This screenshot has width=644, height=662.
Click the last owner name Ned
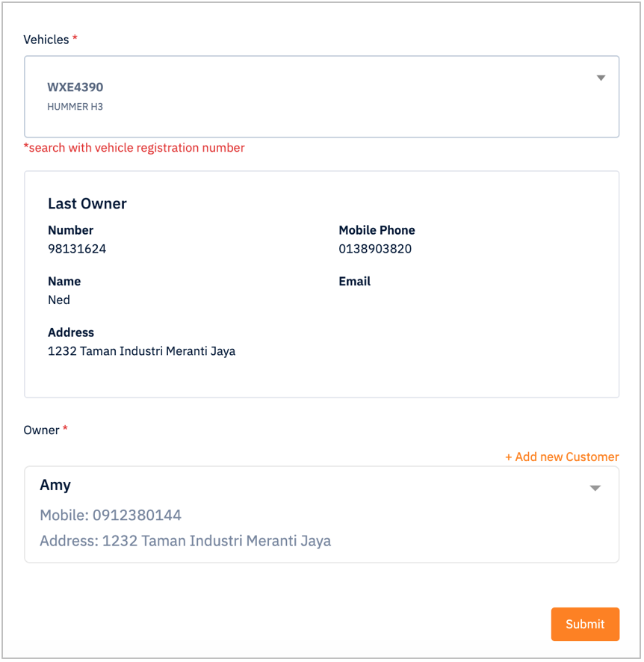point(59,300)
